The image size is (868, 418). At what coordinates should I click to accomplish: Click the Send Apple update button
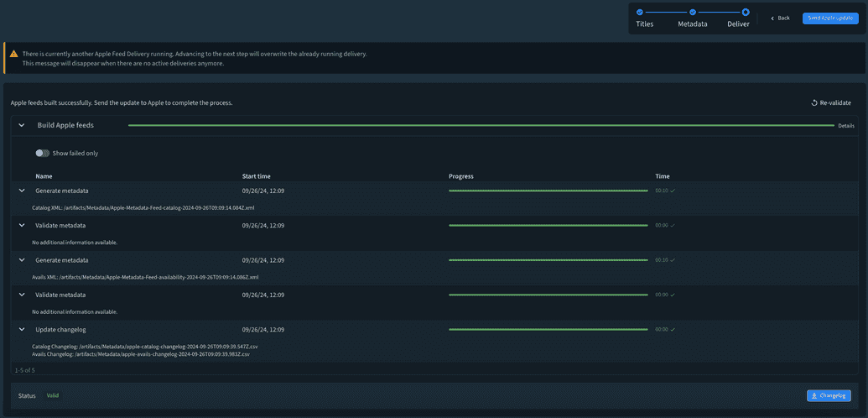click(x=830, y=18)
